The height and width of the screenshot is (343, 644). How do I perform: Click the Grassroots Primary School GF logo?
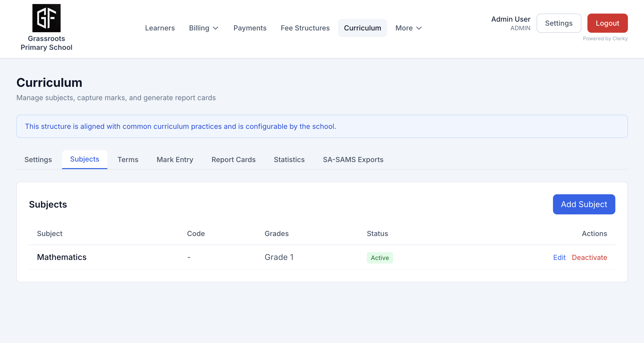point(47,18)
